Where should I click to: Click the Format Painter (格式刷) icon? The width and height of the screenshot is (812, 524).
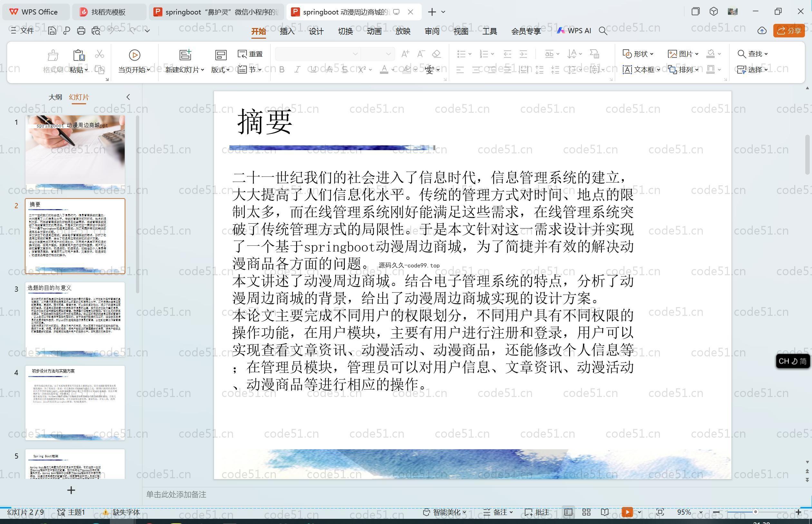click(x=53, y=55)
